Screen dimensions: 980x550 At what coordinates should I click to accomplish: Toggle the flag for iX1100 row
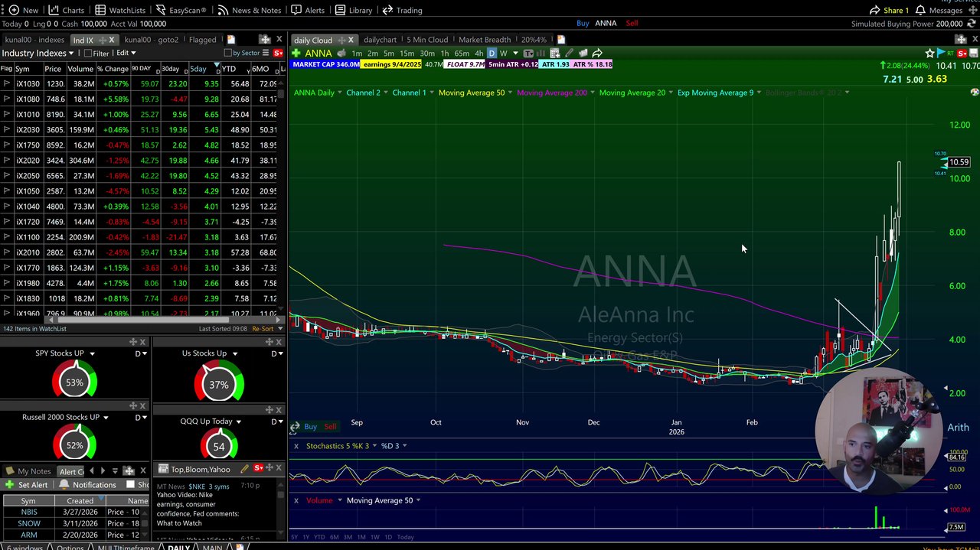pos(7,237)
